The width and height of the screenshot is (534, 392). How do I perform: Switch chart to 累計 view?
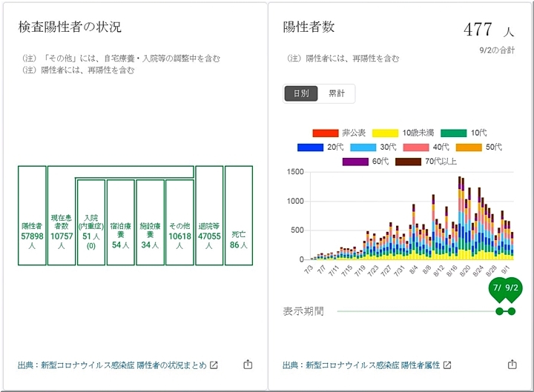click(337, 93)
